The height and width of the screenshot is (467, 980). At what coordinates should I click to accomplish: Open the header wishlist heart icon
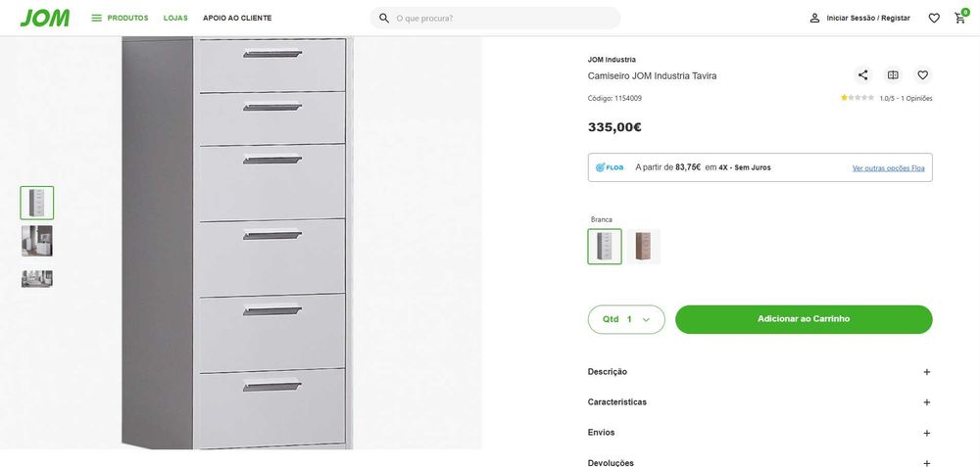(x=934, y=18)
